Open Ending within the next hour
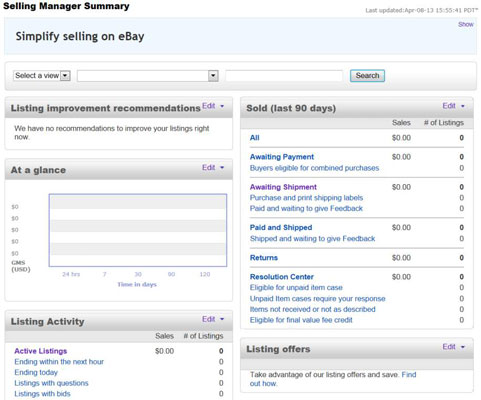This screenshot has height=400, width=481. [x=59, y=362]
